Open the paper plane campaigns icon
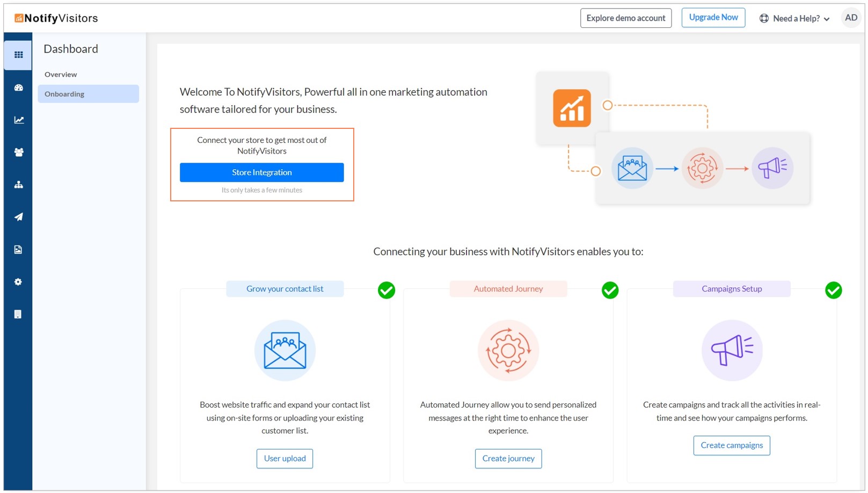 click(x=18, y=217)
